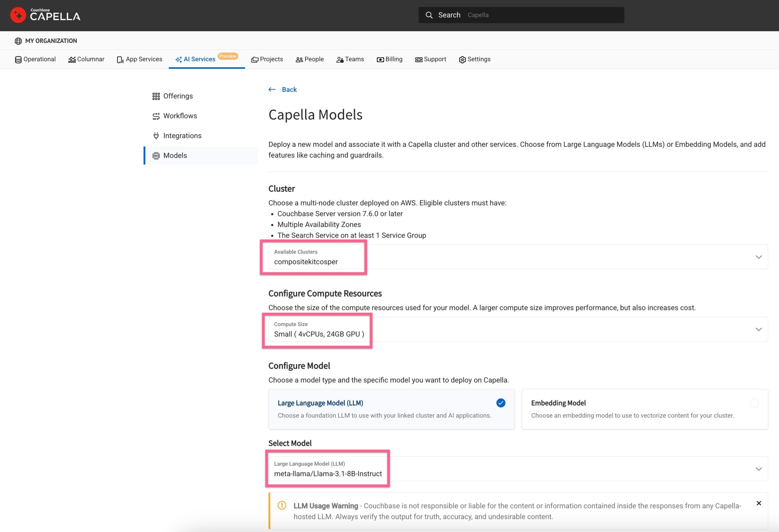
Task: Open the Projects tab
Action: [x=267, y=59]
